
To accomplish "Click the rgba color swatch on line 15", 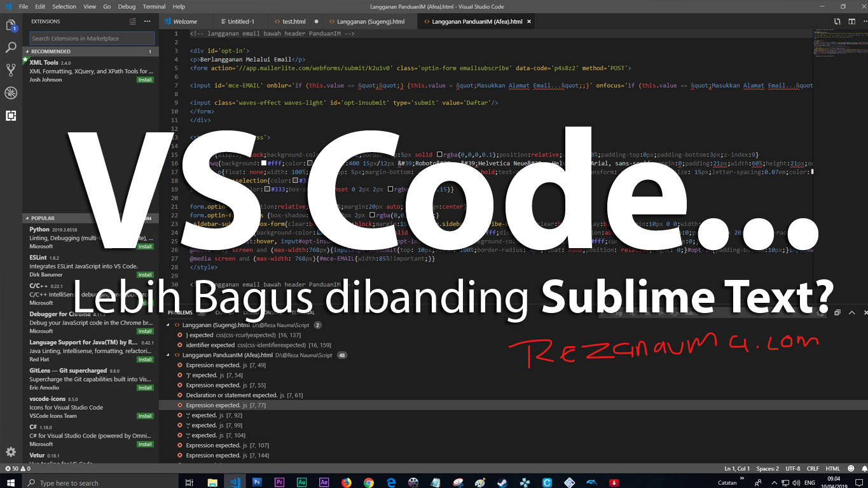I will tap(439, 154).
